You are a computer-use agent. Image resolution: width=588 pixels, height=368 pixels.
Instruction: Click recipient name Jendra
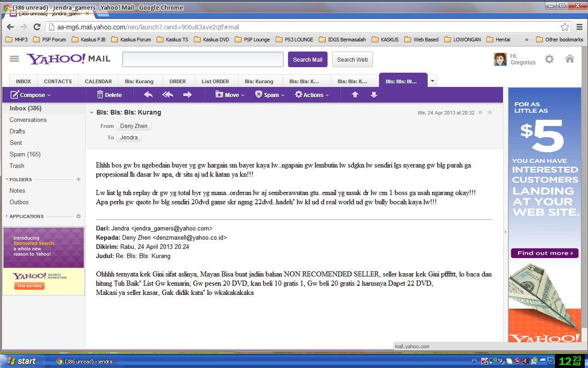point(129,138)
